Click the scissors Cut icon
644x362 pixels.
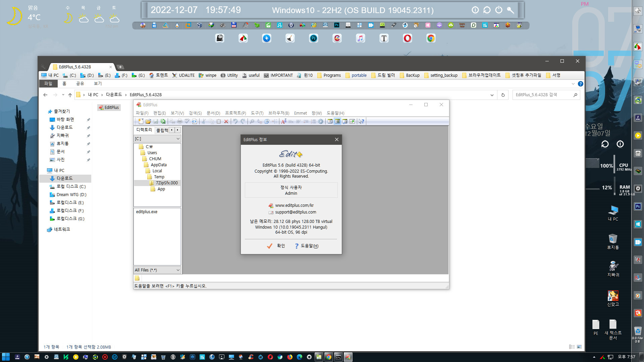(x=204, y=121)
